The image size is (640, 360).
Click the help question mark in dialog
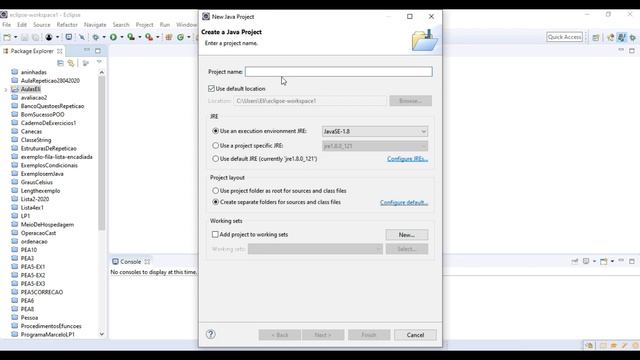tap(211, 334)
